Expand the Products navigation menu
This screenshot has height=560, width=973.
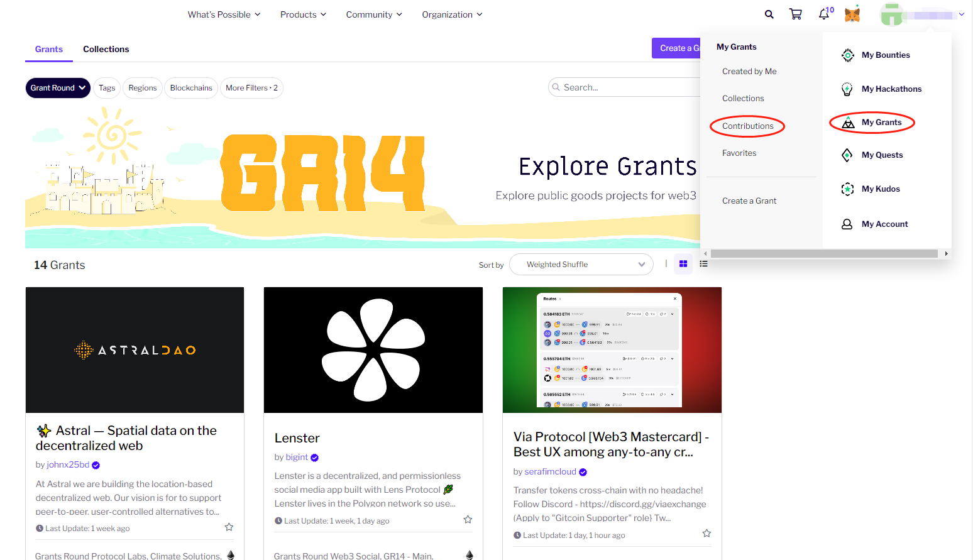pyautogui.click(x=303, y=14)
